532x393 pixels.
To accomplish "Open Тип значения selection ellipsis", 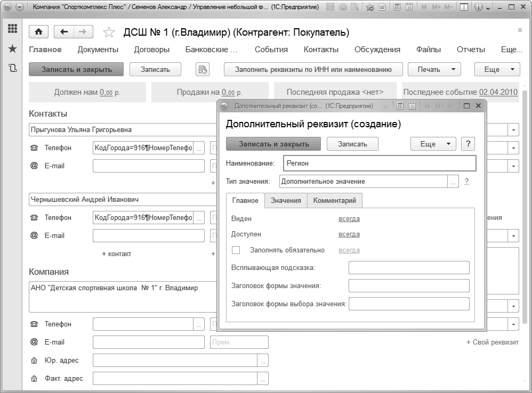I will click(453, 182).
